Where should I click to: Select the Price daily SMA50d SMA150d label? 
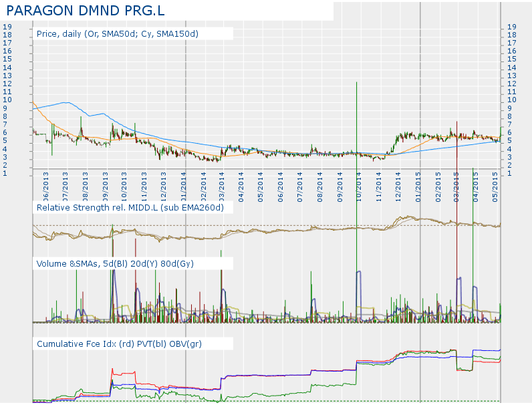[x=118, y=34]
